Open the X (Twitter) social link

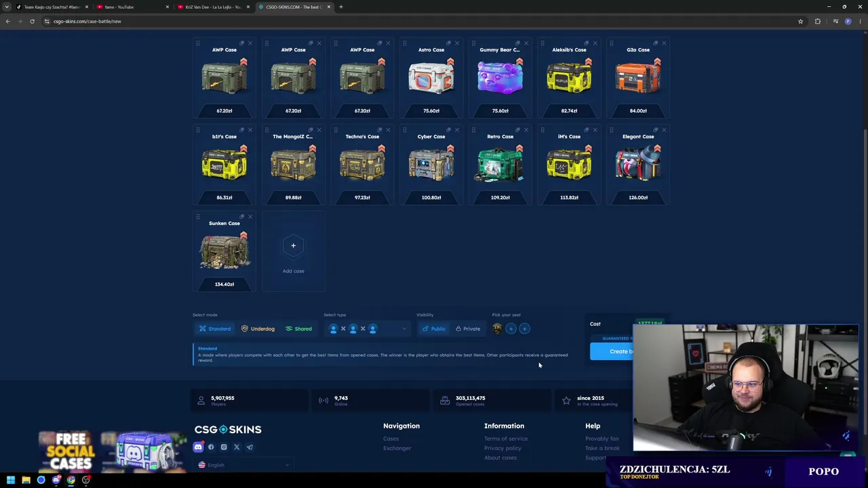click(237, 447)
